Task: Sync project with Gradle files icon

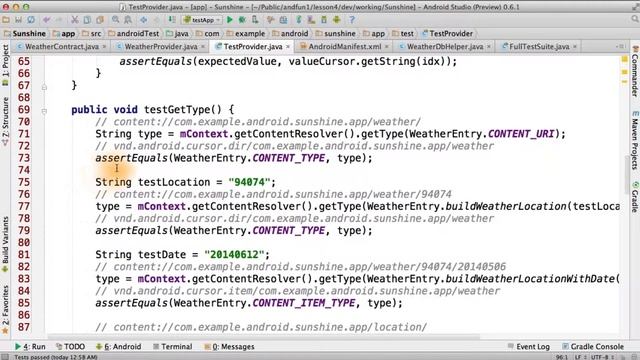Action: pyautogui.click(x=299, y=20)
